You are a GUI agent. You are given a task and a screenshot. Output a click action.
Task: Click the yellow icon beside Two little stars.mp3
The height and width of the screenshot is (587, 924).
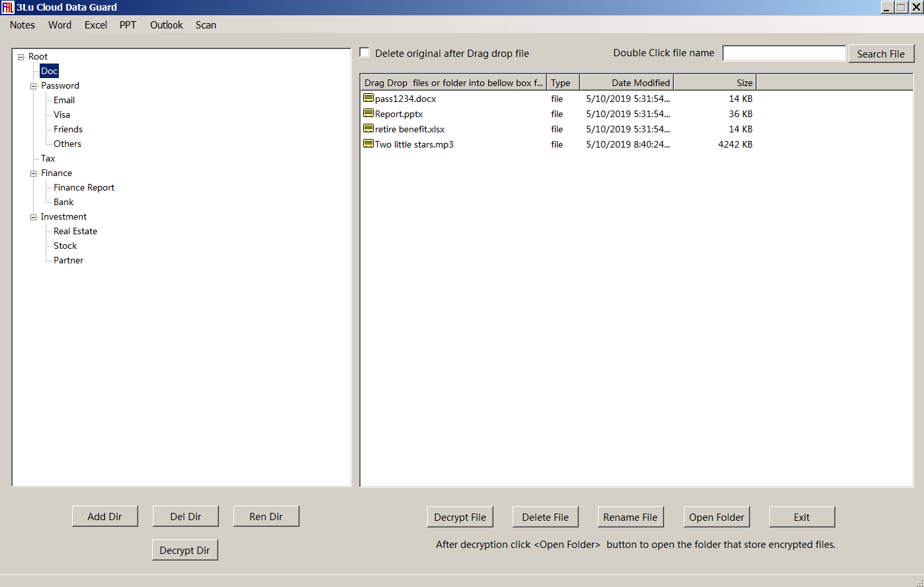click(x=368, y=144)
